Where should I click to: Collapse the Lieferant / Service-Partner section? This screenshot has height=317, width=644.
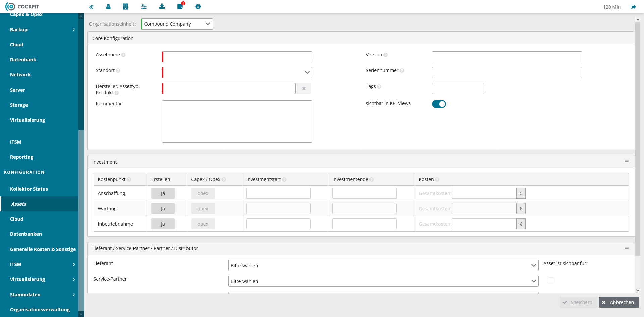pyautogui.click(x=627, y=248)
